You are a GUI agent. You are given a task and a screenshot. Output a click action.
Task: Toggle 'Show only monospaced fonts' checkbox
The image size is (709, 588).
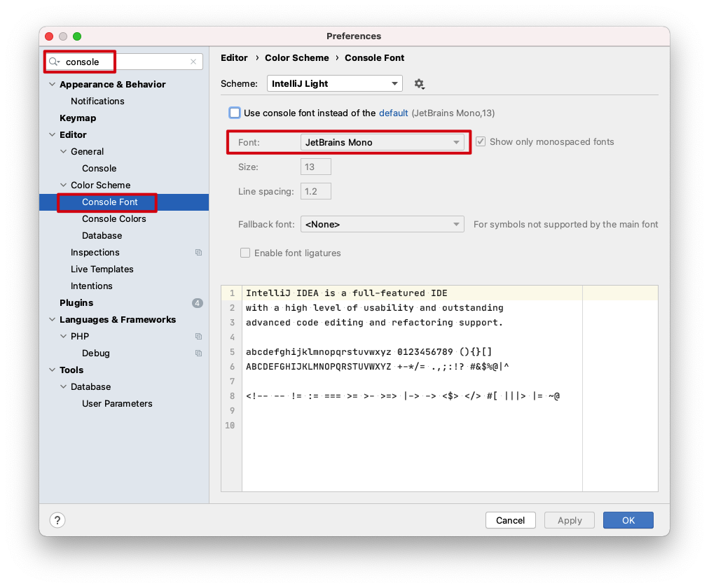tap(481, 142)
